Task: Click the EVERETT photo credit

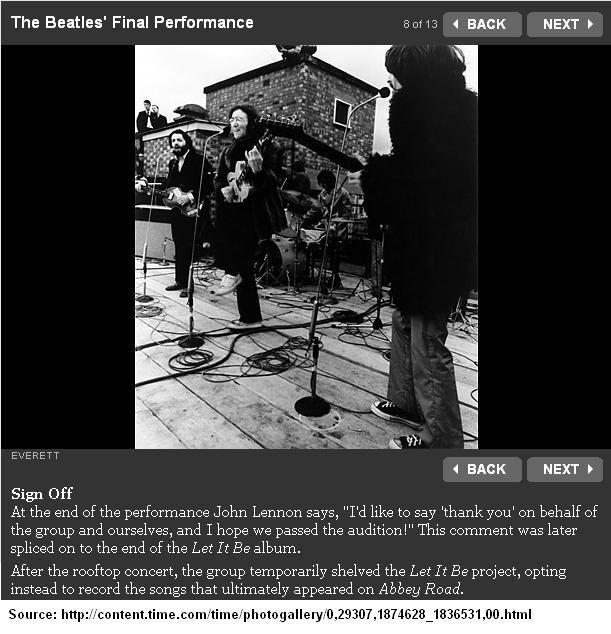Action: click(35, 456)
